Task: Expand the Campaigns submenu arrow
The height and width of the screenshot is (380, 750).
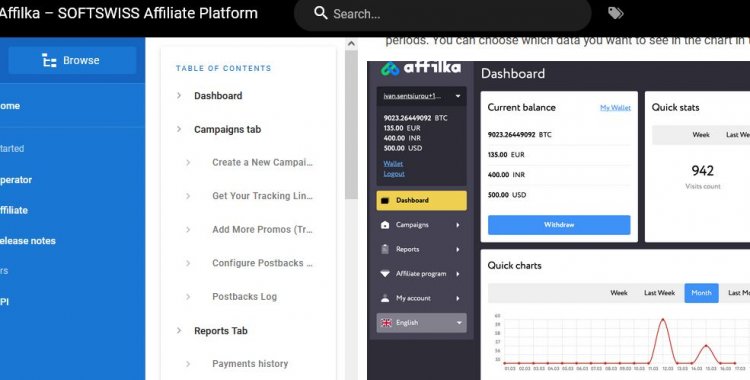Action: [x=458, y=225]
